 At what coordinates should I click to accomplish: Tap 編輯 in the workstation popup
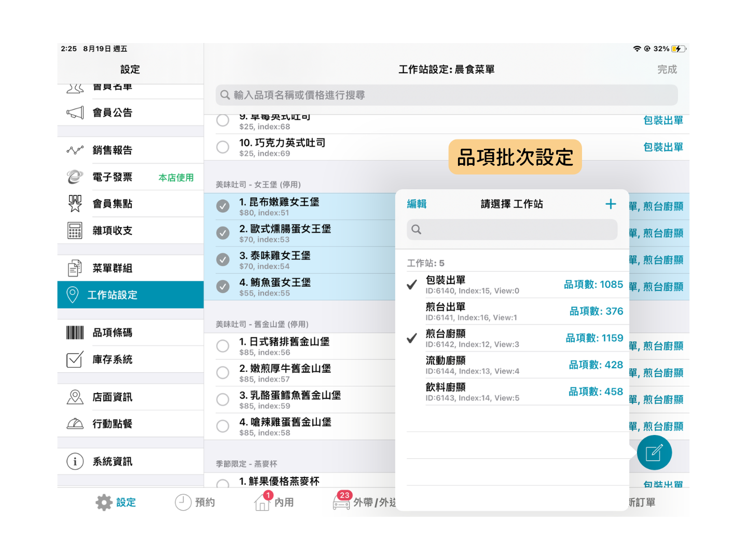(417, 204)
